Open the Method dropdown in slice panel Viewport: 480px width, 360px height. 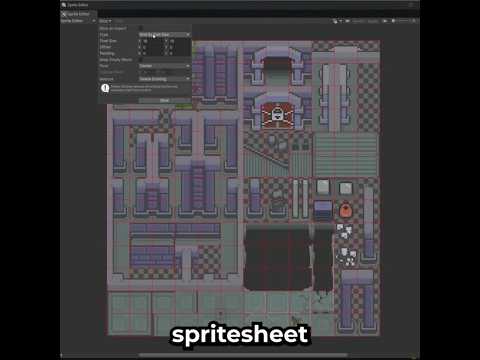pyautogui.click(x=164, y=79)
